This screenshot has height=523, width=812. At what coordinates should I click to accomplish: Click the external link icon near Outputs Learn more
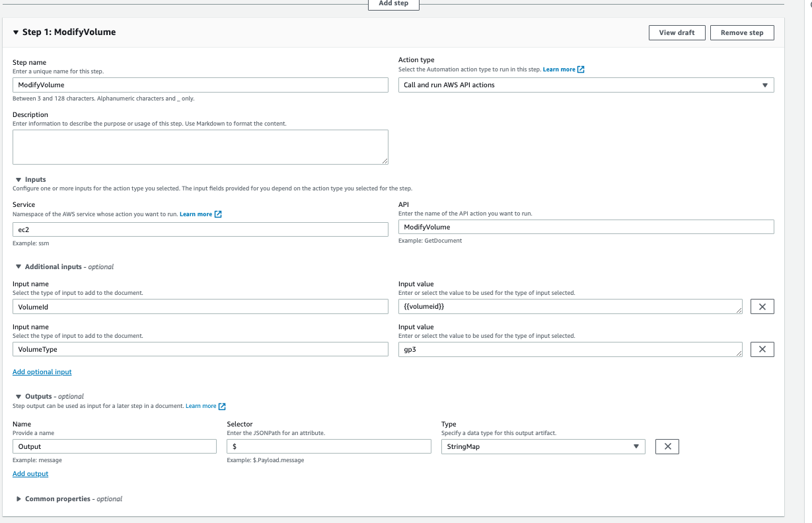point(221,406)
